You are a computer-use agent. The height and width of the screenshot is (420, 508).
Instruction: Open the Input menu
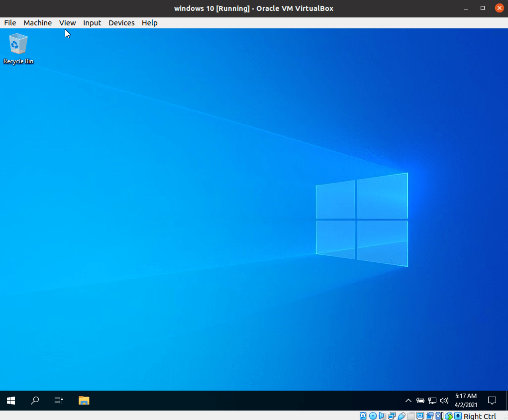pos(92,23)
